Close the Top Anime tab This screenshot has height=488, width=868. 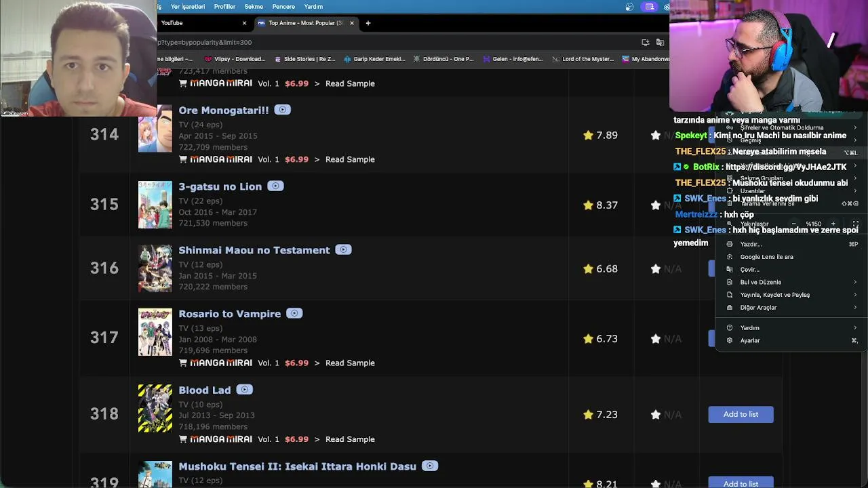coord(351,23)
